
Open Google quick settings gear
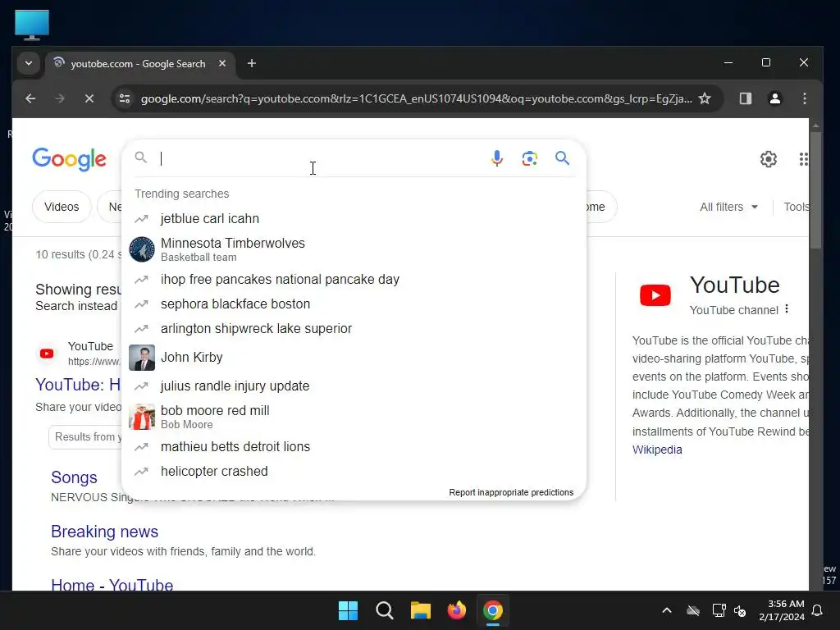[x=768, y=158]
